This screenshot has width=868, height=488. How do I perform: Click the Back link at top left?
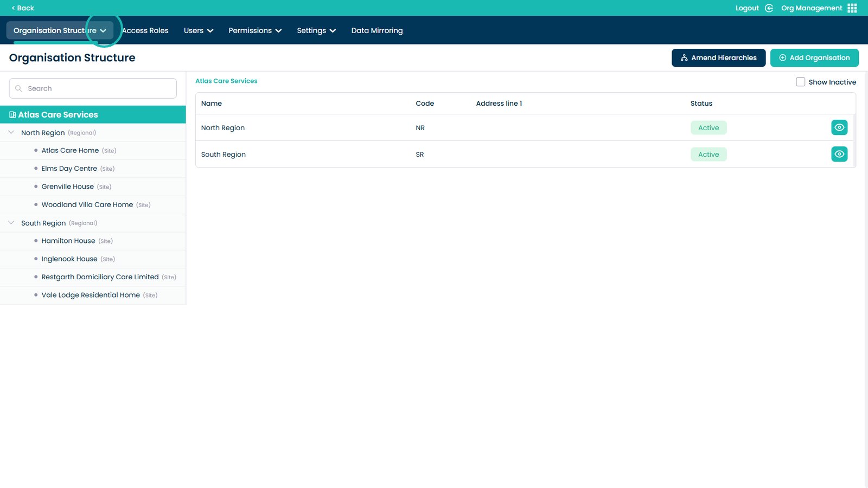23,8
